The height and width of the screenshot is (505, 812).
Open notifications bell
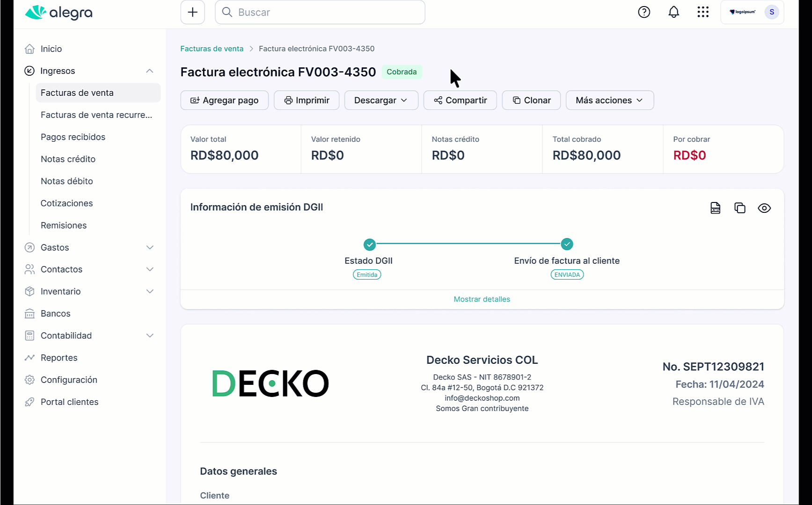click(x=673, y=12)
